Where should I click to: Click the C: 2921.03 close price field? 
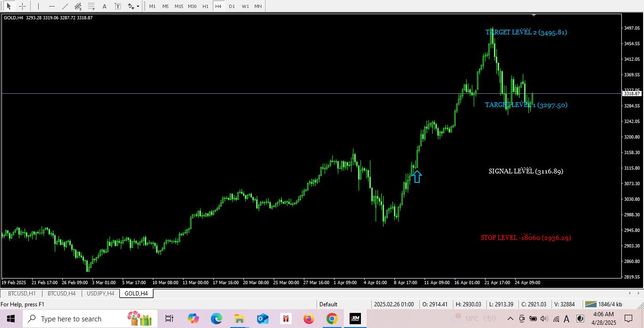(534, 304)
